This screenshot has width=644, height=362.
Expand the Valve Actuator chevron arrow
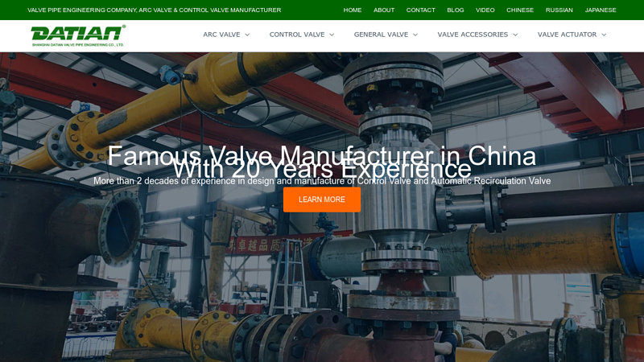coord(604,35)
